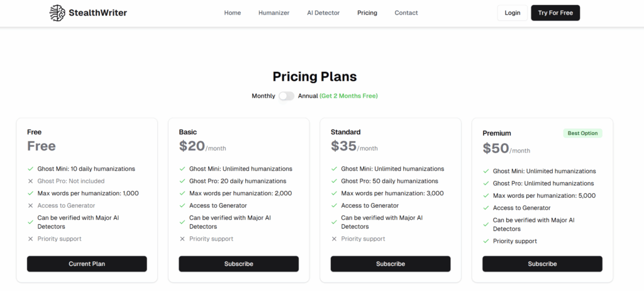Viewport: 644px width, 291px height.
Task: Open the Contact page link
Action: click(406, 13)
